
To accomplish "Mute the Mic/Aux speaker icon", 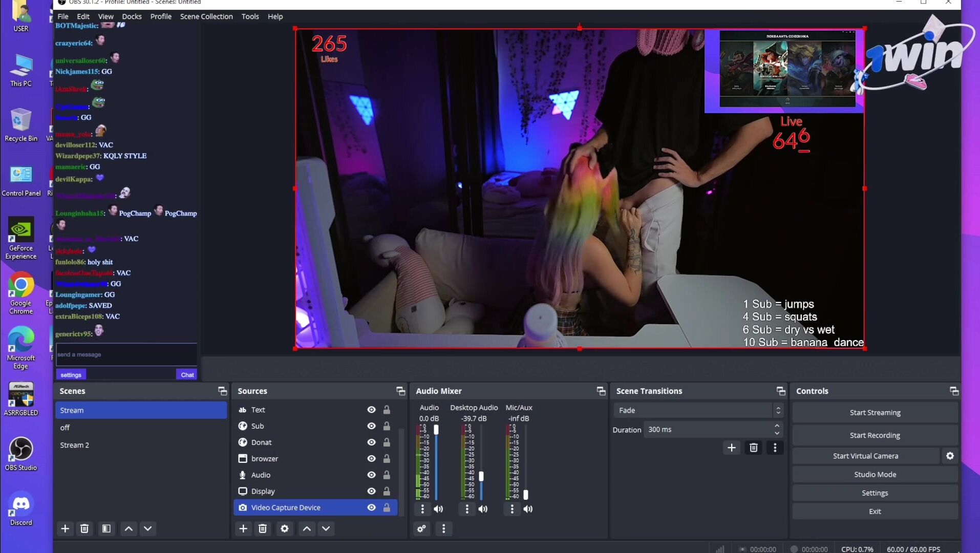I will [x=528, y=509].
